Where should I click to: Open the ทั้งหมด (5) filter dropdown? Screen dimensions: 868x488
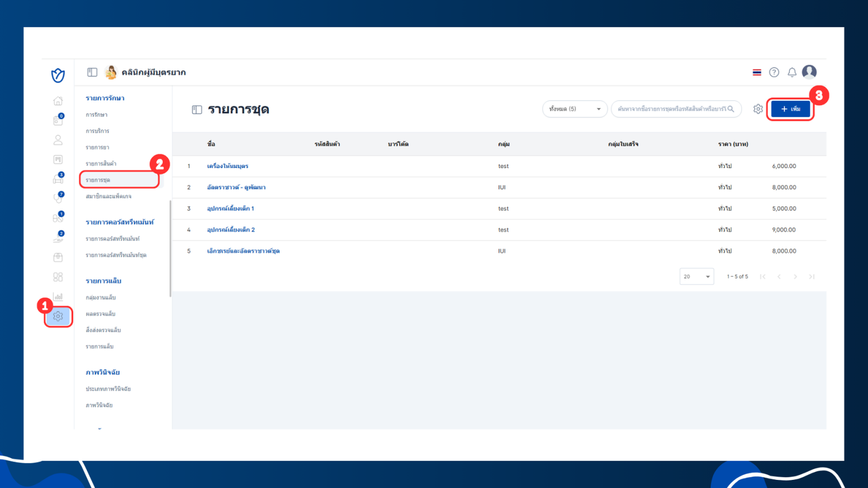click(575, 109)
